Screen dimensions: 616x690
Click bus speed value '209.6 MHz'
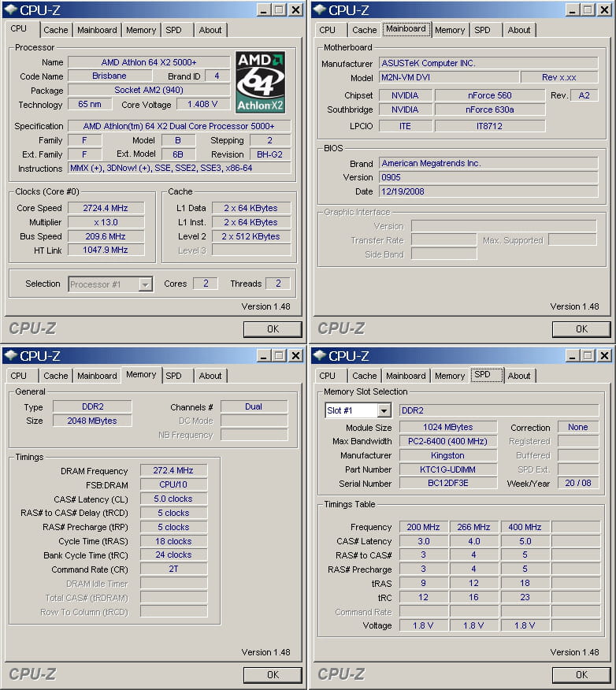click(106, 236)
